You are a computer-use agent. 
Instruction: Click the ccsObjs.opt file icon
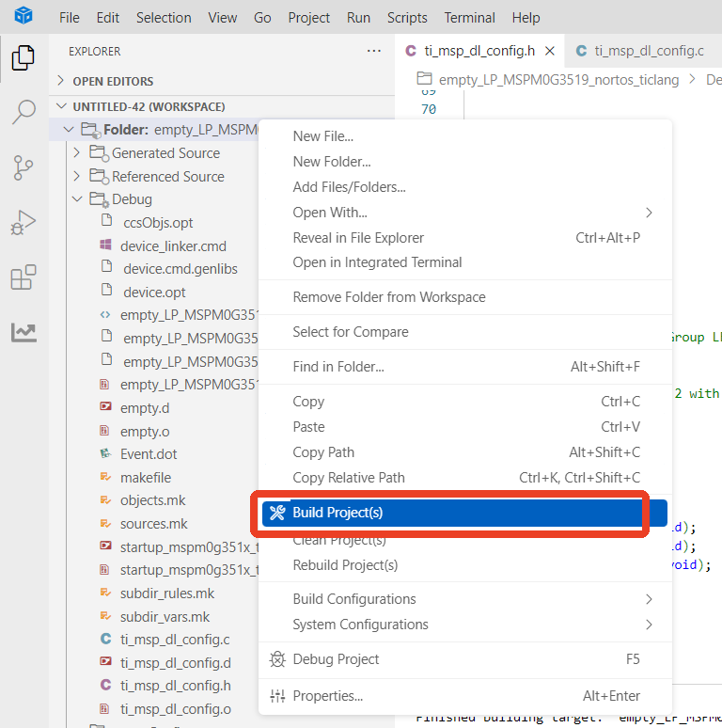(x=107, y=220)
